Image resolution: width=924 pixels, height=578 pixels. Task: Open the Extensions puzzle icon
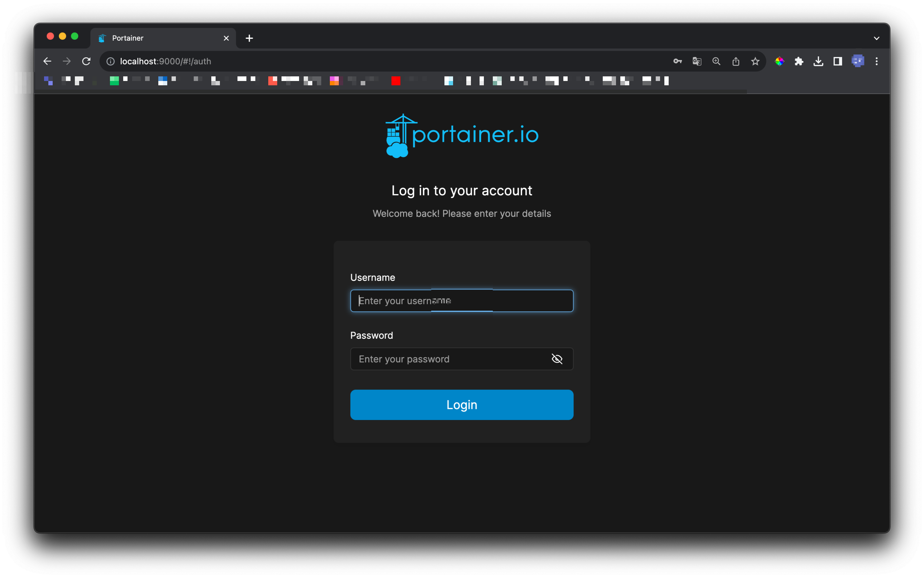point(799,61)
